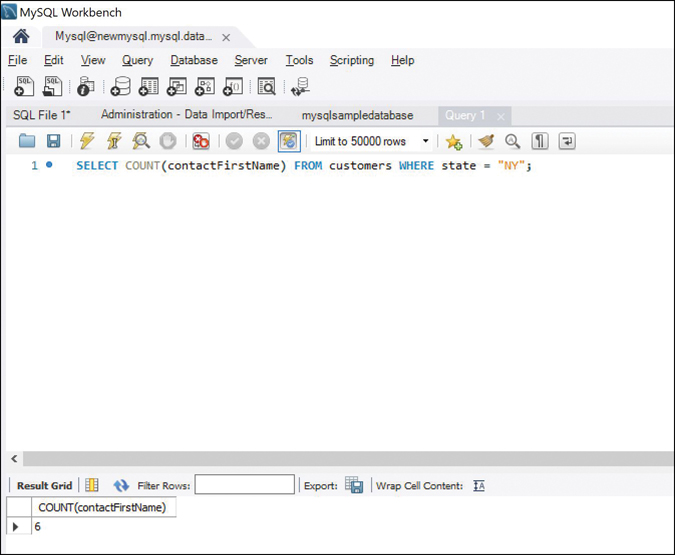The width and height of the screenshot is (675, 555).
Task: Execute statement under cursor lightning icon
Action: click(x=114, y=141)
